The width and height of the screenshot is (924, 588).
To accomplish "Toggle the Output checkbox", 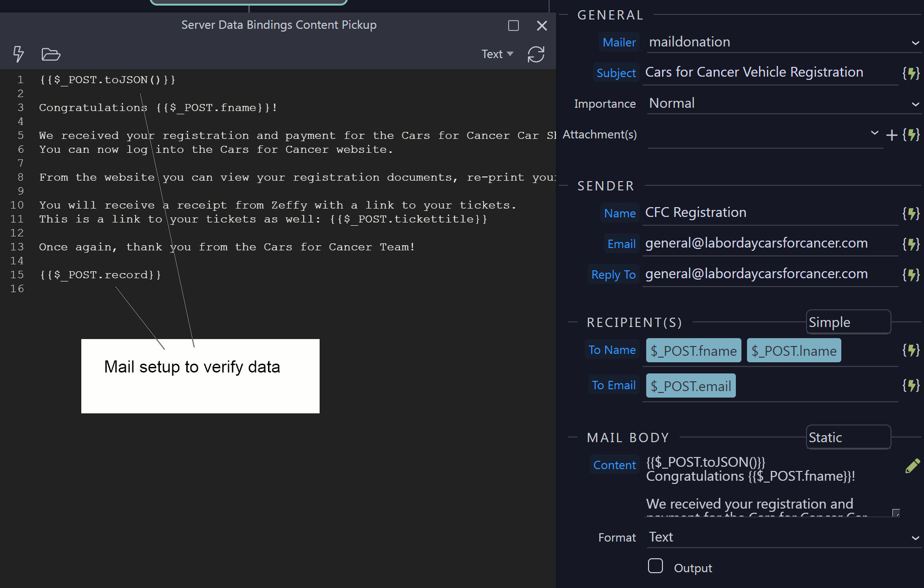I will point(655,566).
